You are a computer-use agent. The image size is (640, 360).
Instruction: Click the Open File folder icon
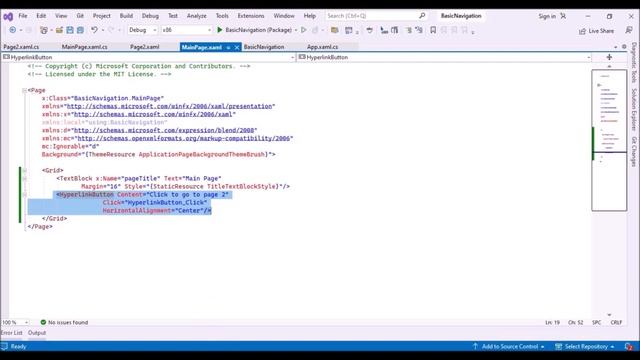[x=59, y=30]
